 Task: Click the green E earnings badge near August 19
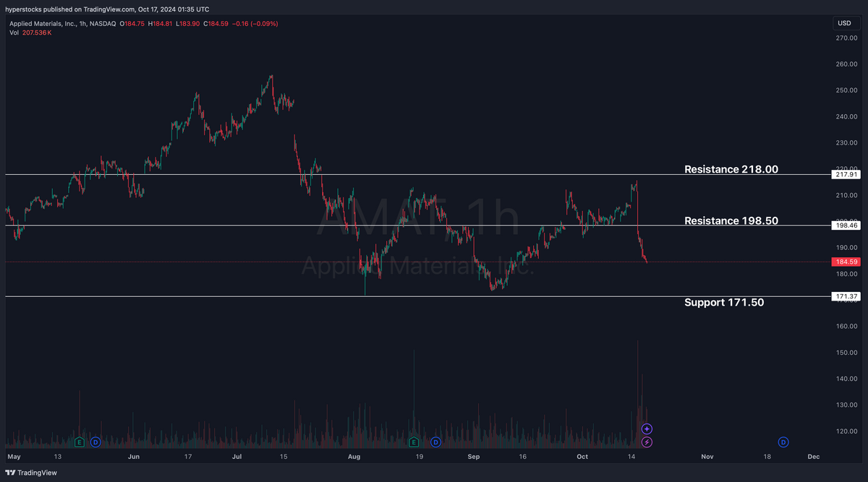tap(413, 442)
